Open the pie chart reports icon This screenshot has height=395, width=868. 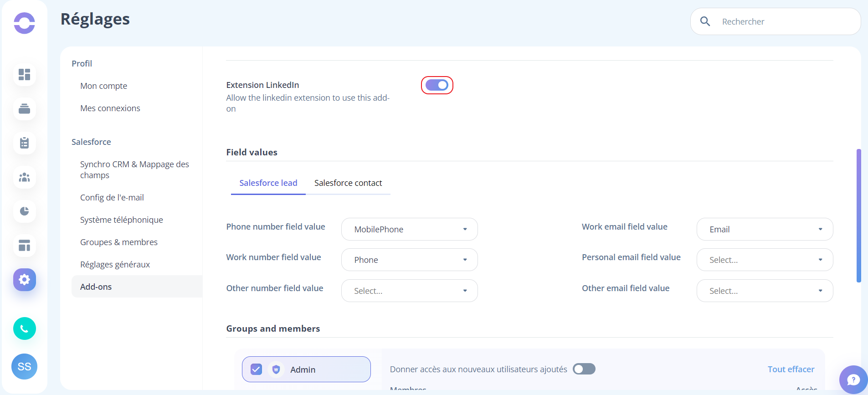click(25, 211)
